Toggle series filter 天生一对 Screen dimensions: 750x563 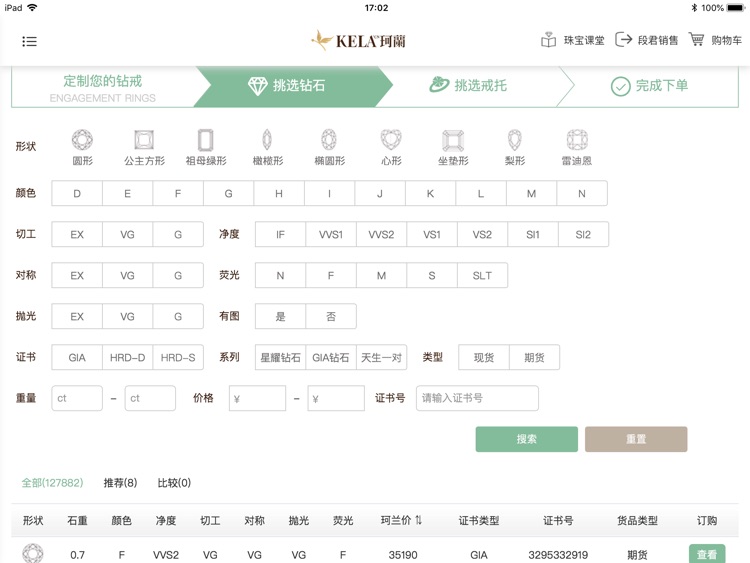click(x=381, y=357)
